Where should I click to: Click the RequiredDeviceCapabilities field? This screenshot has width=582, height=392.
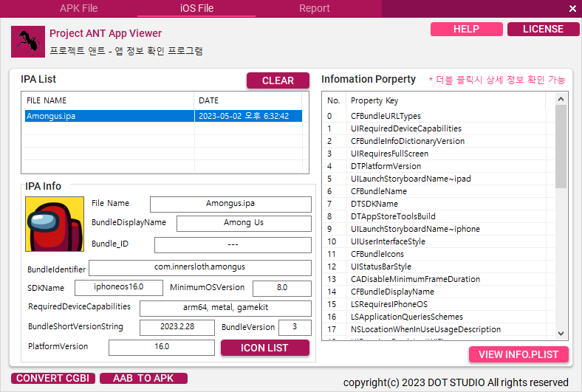(x=225, y=308)
